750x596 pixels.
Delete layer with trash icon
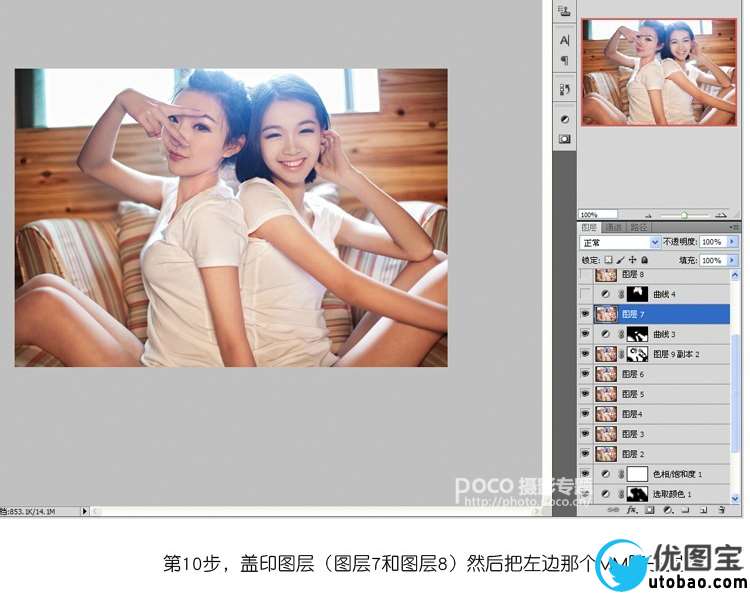pos(722,510)
